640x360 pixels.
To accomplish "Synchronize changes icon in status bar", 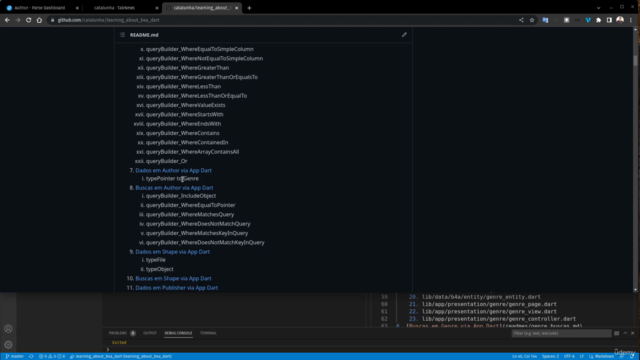I will 31,356.
